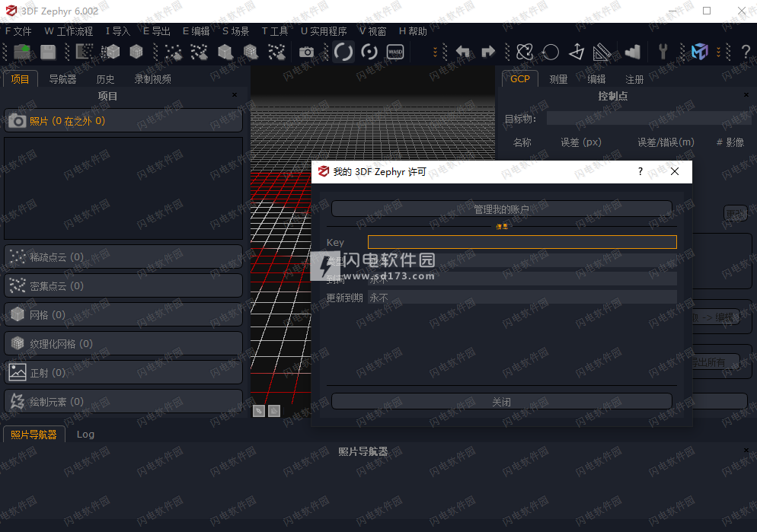Select the 注册 tab
The height and width of the screenshot is (532, 757).
[634, 79]
